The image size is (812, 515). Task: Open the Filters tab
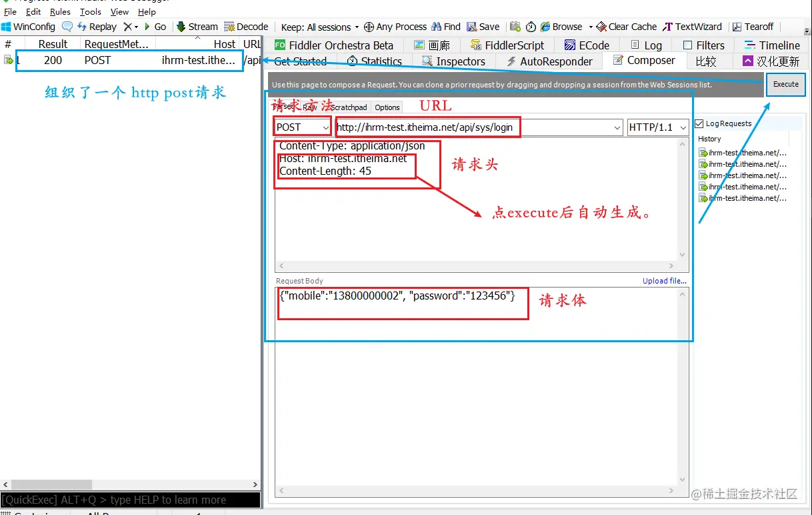tap(704, 45)
